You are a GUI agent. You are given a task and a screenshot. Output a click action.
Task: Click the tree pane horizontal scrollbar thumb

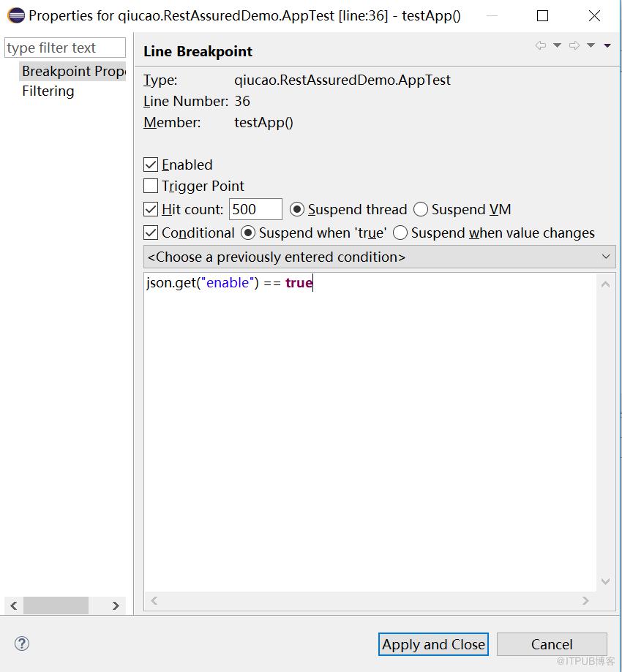pos(56,605)
